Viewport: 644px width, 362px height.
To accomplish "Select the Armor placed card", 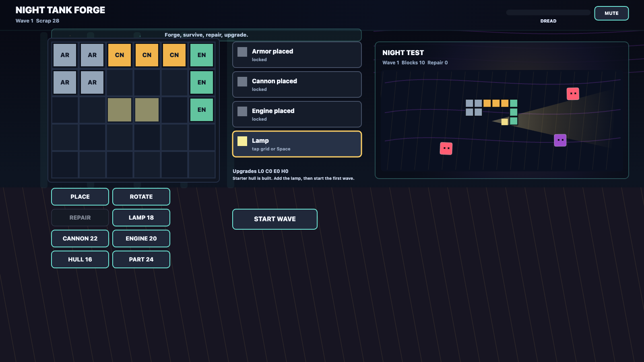I will click(x=297, y=55).
